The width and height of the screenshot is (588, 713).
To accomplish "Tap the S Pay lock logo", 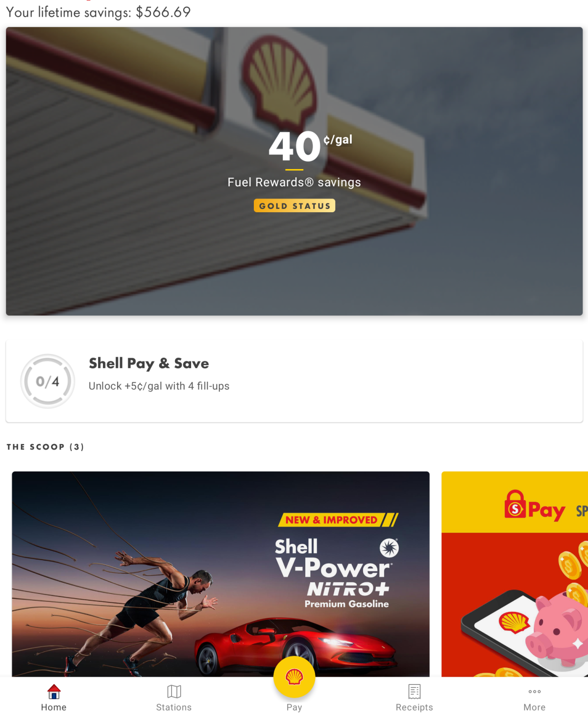I will coord(515,504).
